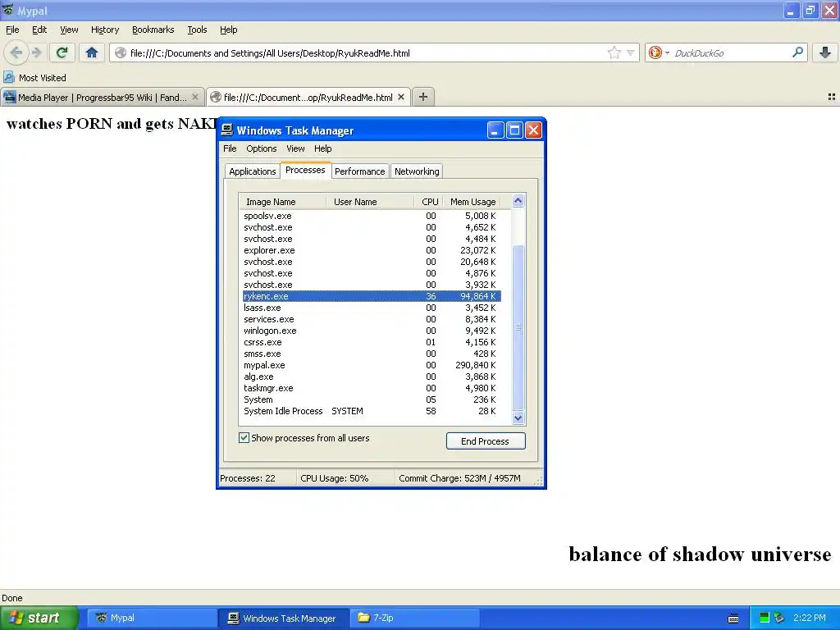Open the Windows Start button
Screen dimensions: 840x630
click(39, 618)
